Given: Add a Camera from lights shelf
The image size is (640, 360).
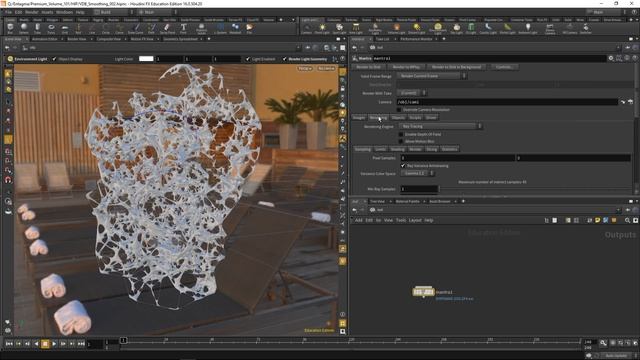Looking at the screenshot, I should [306, 28].
